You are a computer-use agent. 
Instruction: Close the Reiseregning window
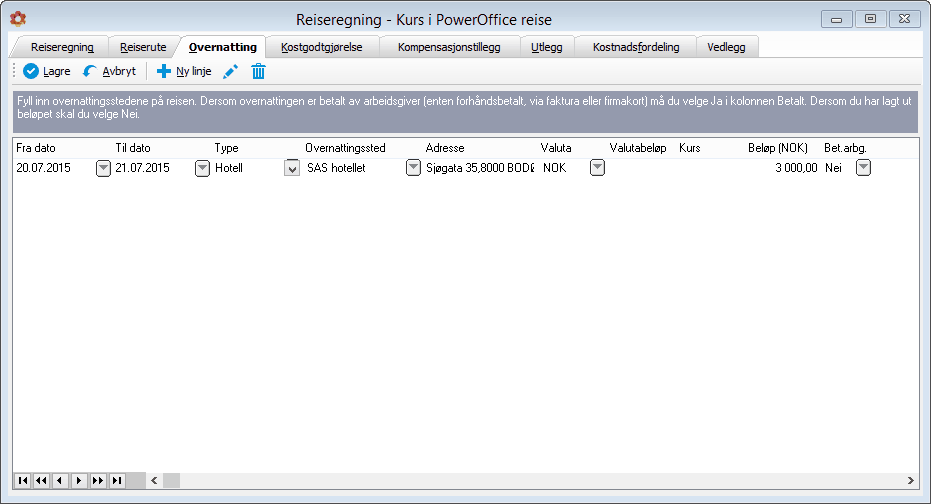pyautogui.click(x=904, y=19)
